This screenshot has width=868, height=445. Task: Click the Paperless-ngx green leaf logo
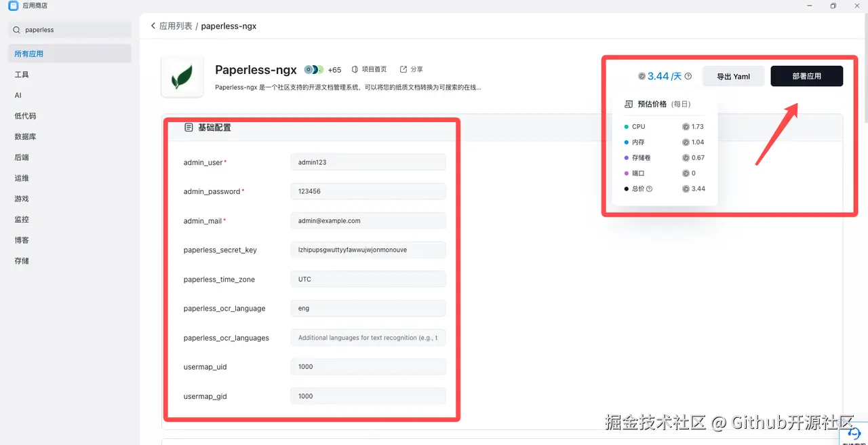(182, 76)
